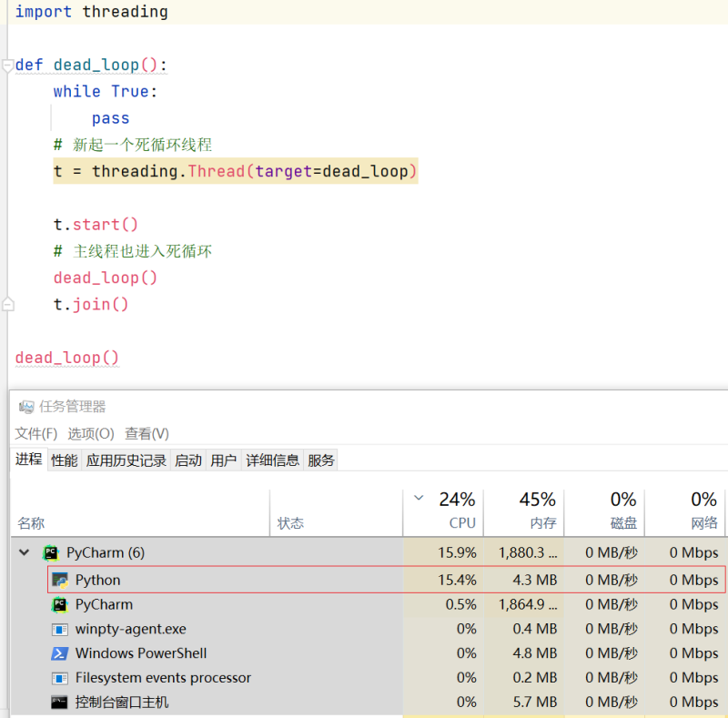Switch to the 性能 tab
The image size is (728, 718).
click(65, 460)
